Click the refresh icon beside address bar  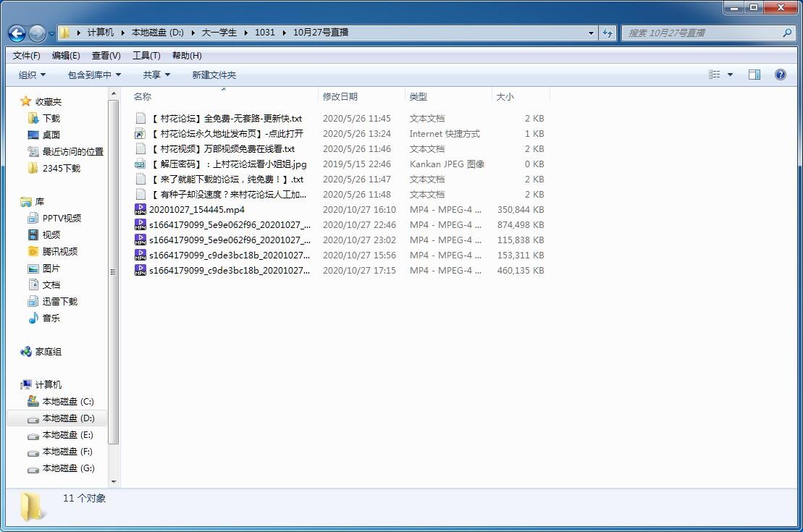[607, 33]
